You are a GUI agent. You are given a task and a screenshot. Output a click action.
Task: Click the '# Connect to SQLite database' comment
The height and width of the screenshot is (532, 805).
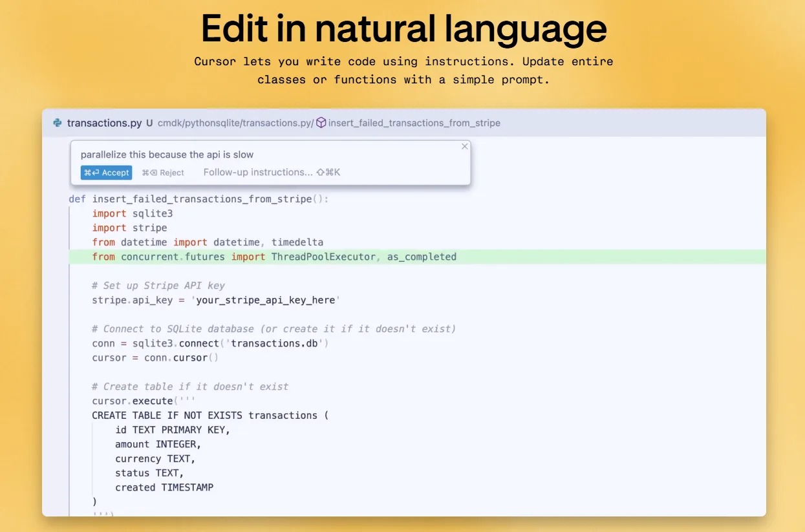click(x=274, y=328)
